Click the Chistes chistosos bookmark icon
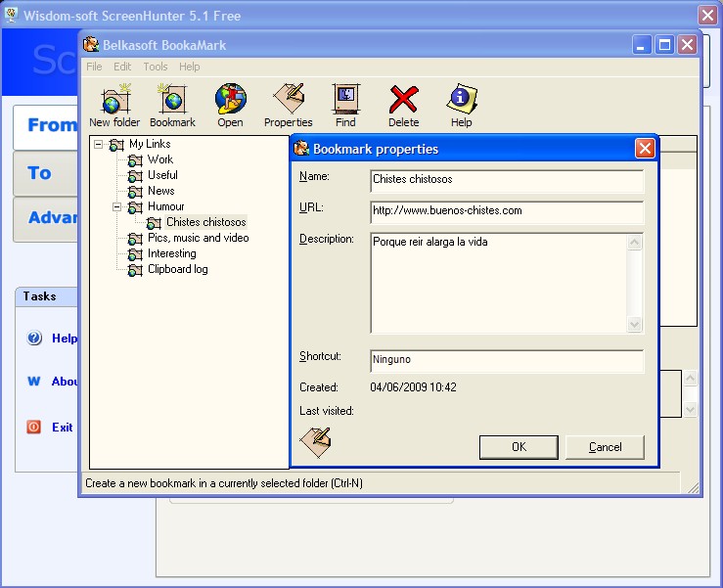This screenshot has height=588, width=723. point(154,223)
